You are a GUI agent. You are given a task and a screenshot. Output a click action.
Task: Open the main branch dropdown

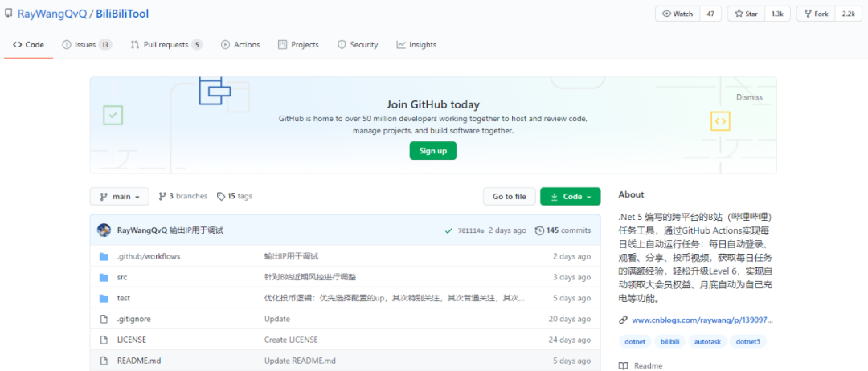pos(120,196)
